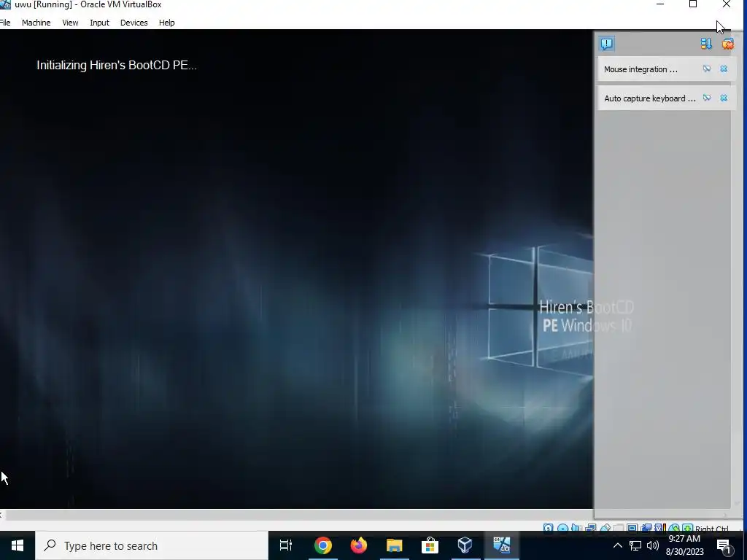Close the VirtualBox VM window
This screenshot has width=747, height=560.
pos(726,4)
